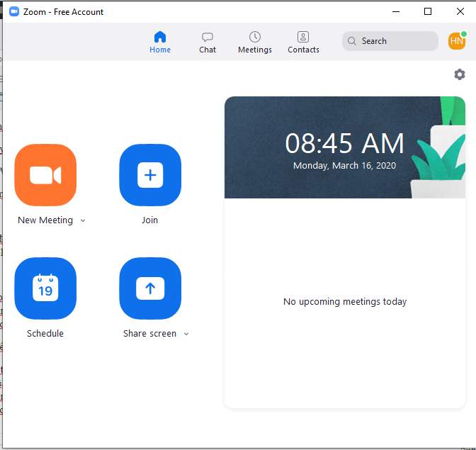Open the Schedule calendar icon

tap(45, 288)
